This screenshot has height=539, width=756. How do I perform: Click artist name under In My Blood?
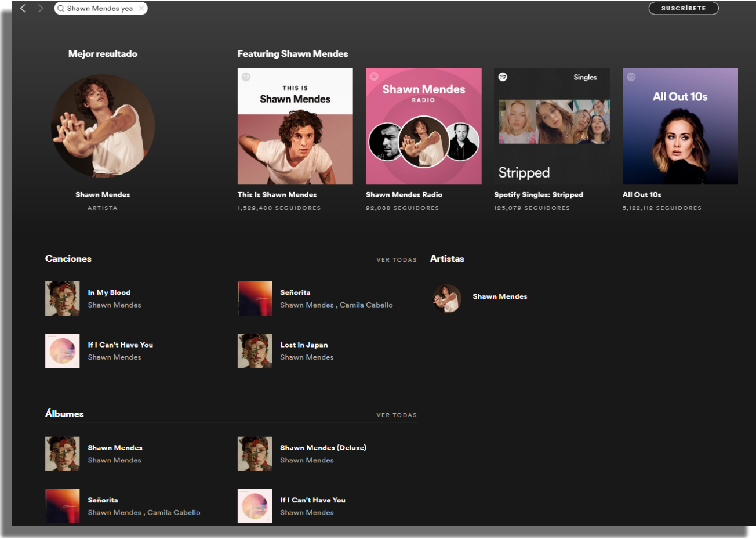point(114,305)
